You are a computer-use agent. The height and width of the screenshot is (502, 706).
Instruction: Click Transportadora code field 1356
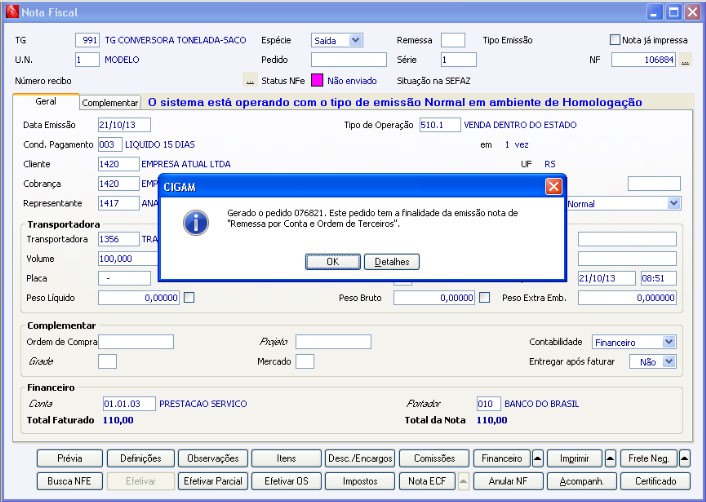click(x=119, y=239)
